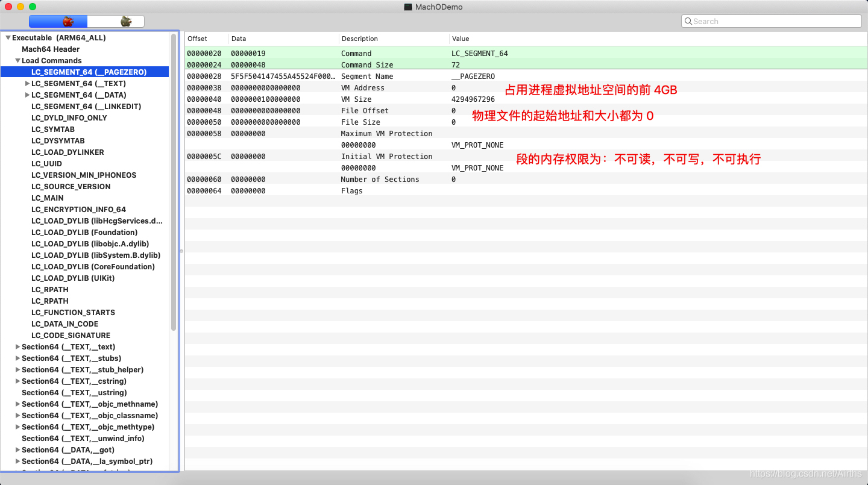Select the File Size row
This screenshot has width=868, height=485.
[x=526, y=122]
